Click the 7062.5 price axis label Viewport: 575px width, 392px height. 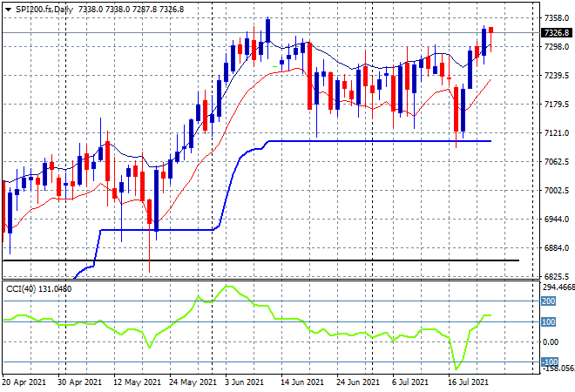point(557,162)
